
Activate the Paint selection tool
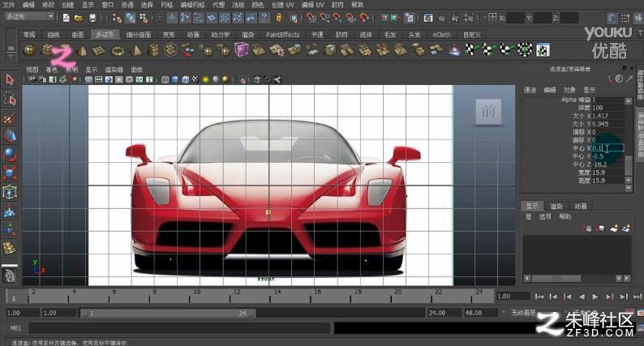coord(10,118)
